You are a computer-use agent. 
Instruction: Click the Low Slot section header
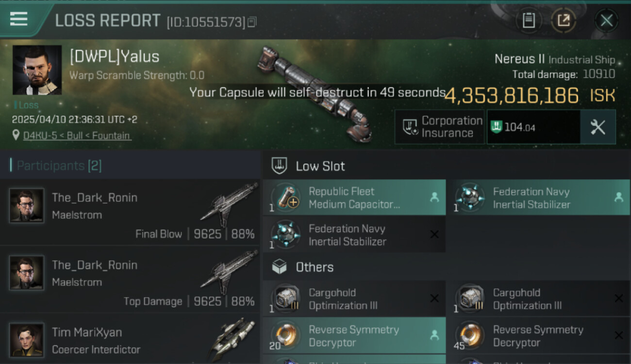click(320, 166)
